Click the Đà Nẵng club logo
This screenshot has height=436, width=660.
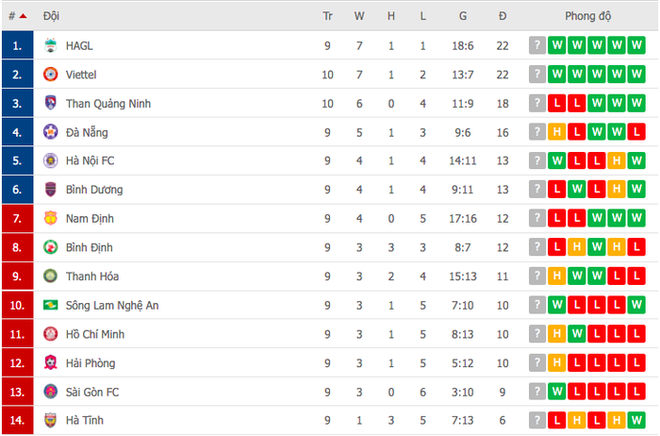51,132
